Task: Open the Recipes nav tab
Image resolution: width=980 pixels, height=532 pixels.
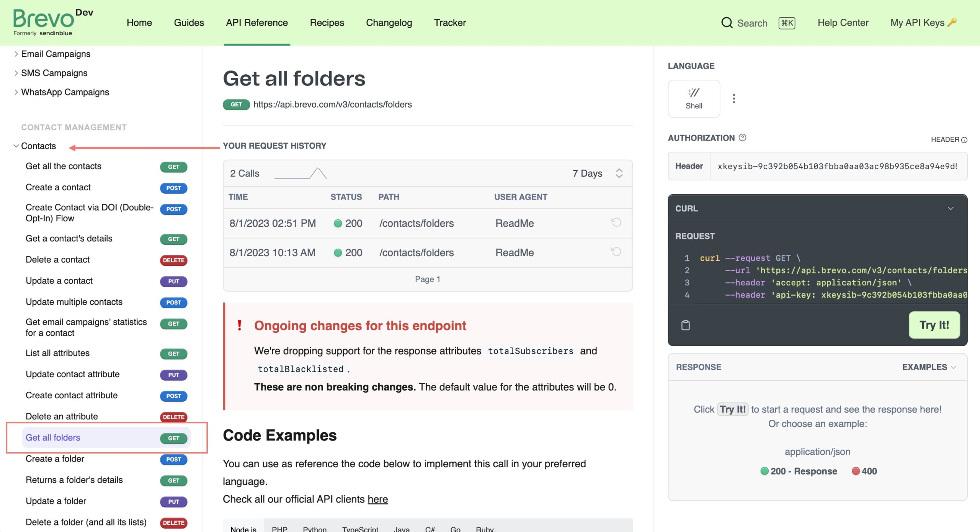Action: 327,23
